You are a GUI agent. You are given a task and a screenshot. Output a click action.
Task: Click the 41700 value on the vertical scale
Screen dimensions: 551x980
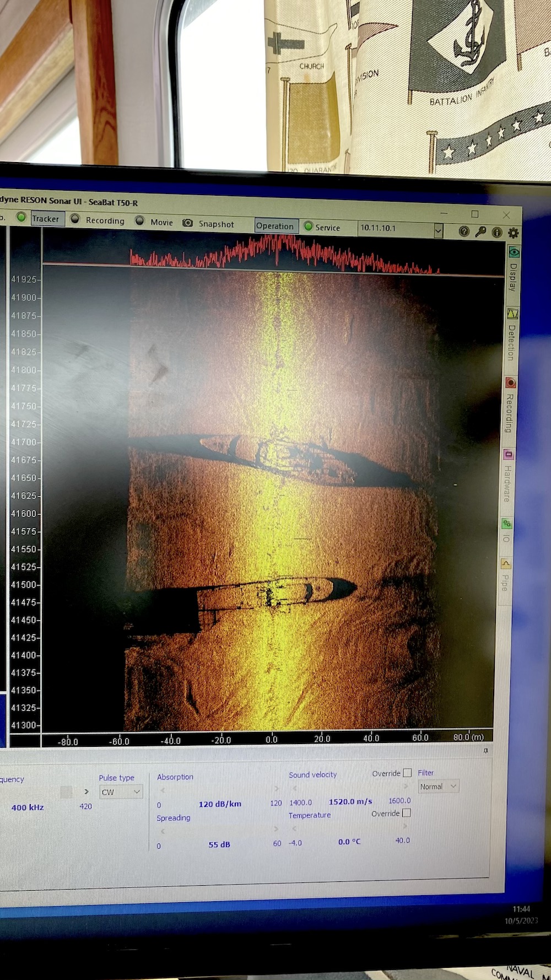pyautogui.click(x=24, y=442)
